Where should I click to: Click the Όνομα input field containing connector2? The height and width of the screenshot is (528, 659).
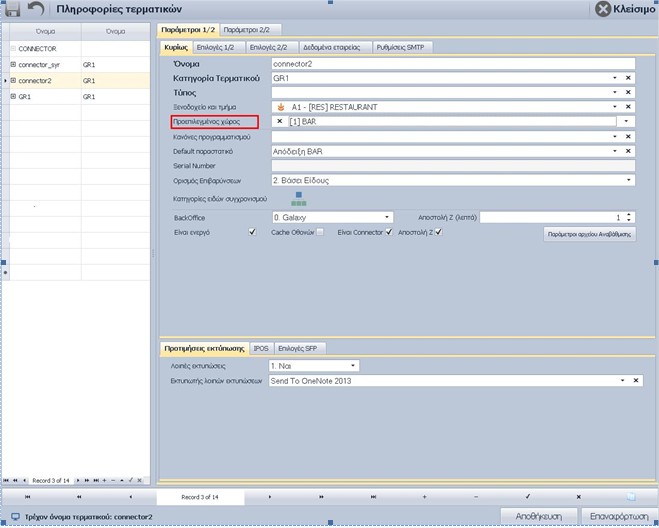tap(453, 64)
